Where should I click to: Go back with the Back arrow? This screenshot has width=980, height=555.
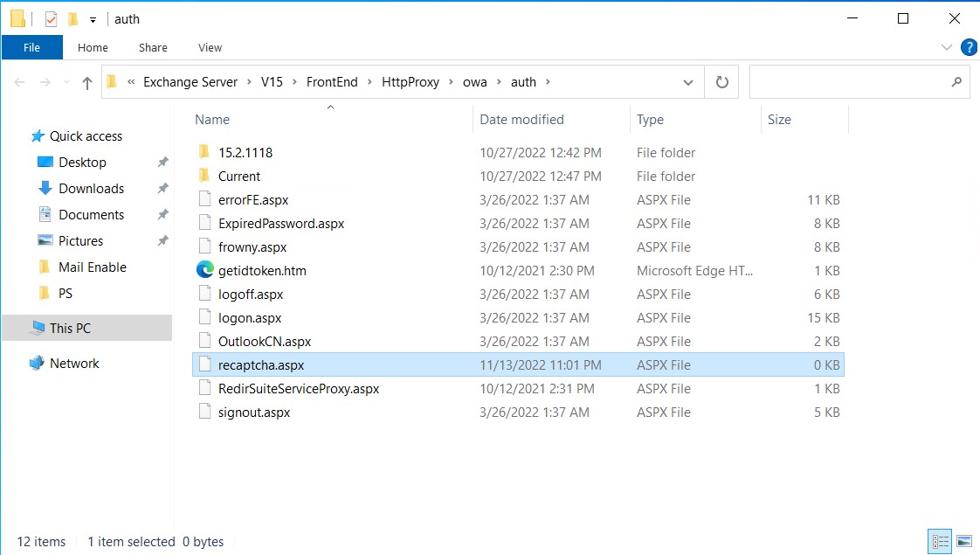pyautogui.click(x=19, y=82)
